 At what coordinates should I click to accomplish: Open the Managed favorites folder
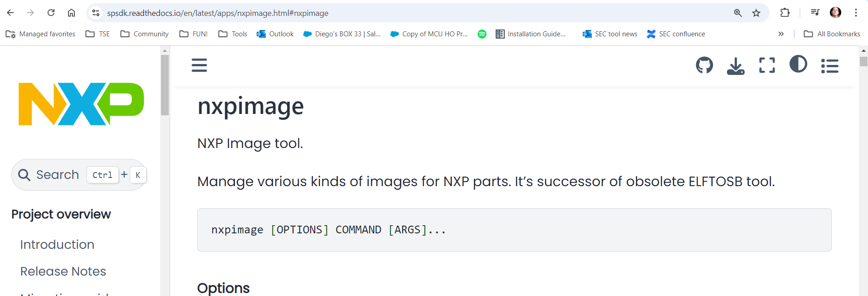(x=41, y=34)
